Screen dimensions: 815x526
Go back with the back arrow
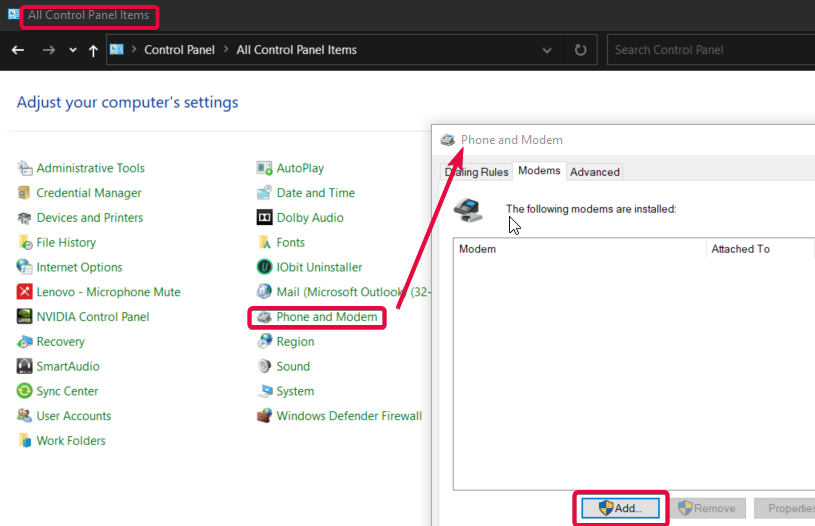pos(18,50)
